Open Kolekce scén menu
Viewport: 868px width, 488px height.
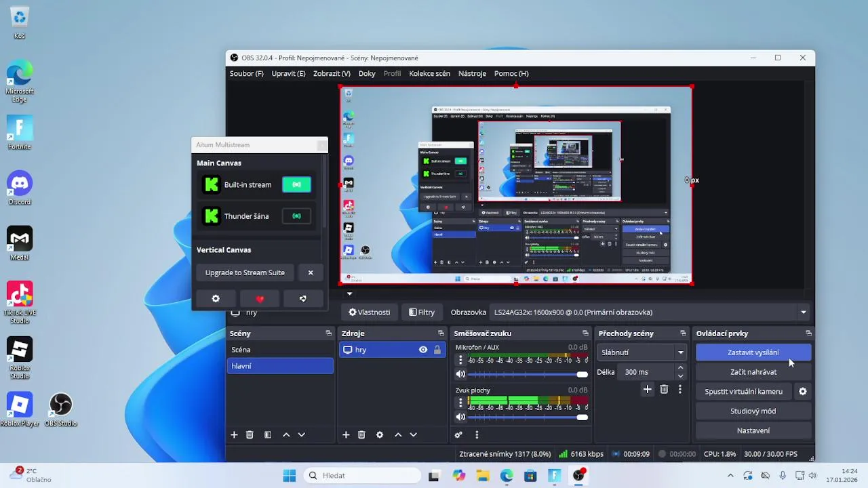429,73
